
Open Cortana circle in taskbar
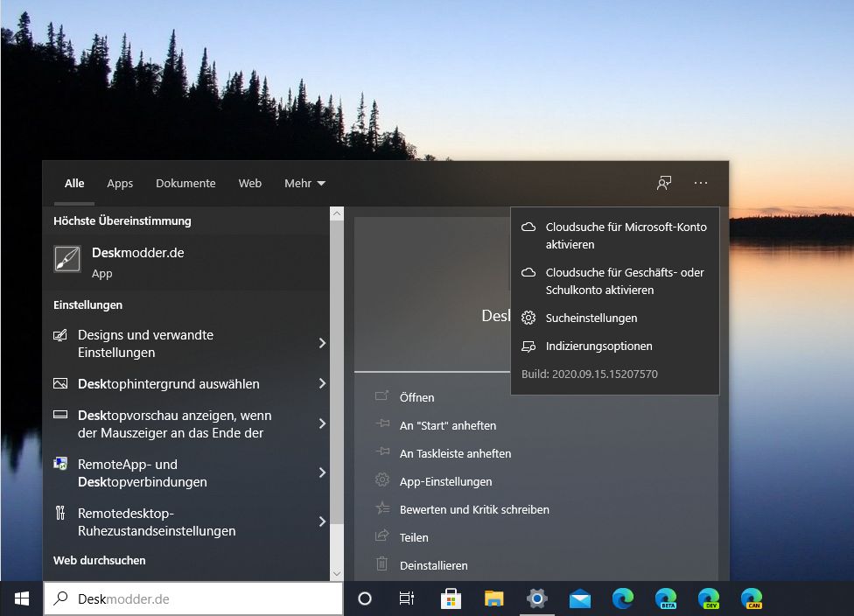pyautogui.click(x=365, y=598)
